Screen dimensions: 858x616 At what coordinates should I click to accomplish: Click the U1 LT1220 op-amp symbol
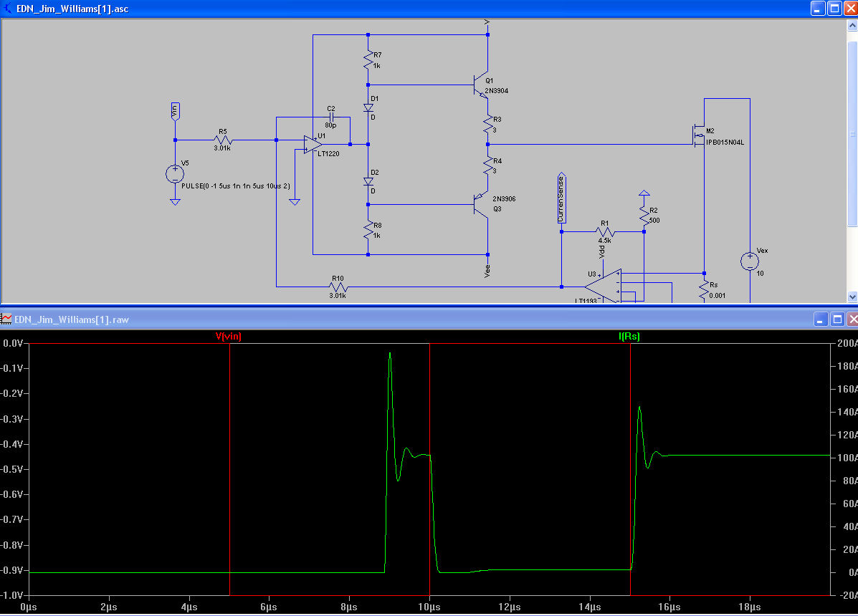(313, 144)
